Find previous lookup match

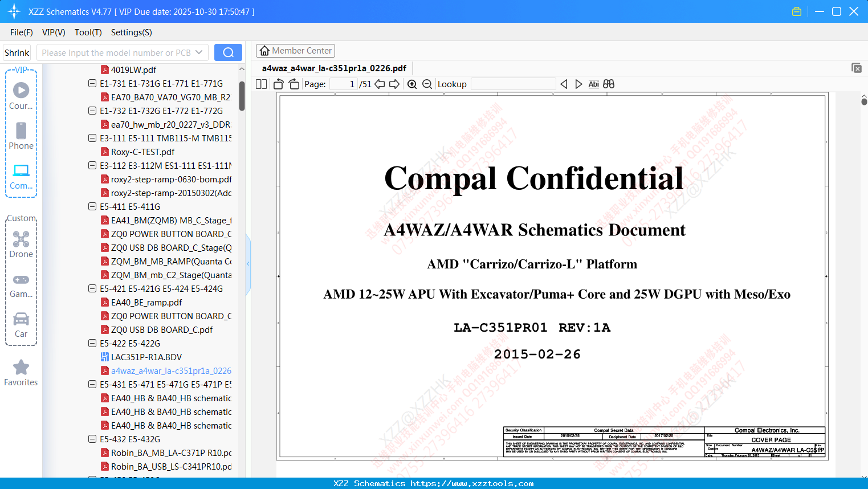point(564,84)
